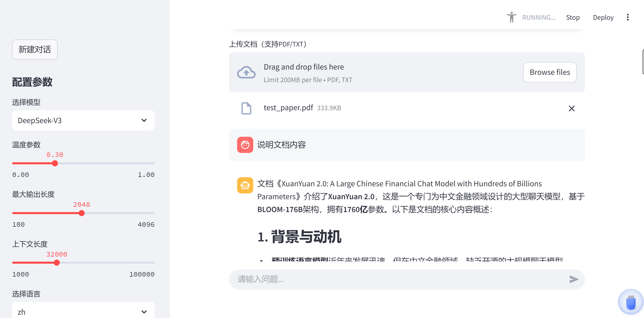Click the running man status icon
This screenshot has height=318, width=644.
[511, 17]
